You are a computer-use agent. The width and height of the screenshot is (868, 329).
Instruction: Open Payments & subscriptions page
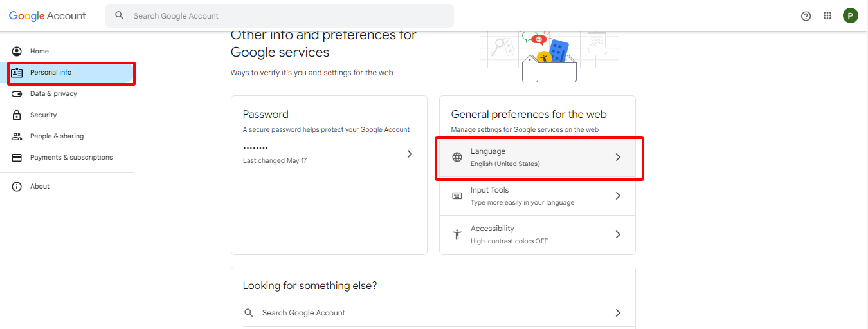[71, 158]
